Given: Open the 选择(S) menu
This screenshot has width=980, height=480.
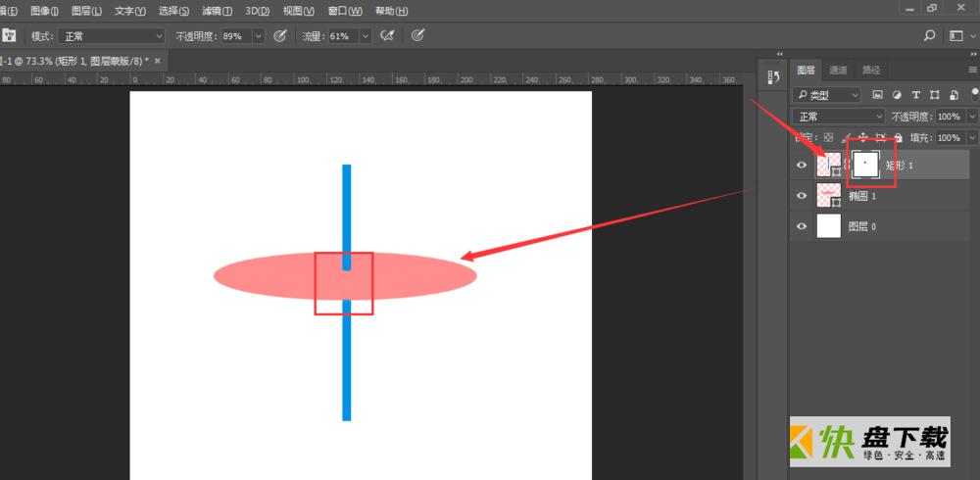Looking at the screenshot, I should [x=173, y=11].
